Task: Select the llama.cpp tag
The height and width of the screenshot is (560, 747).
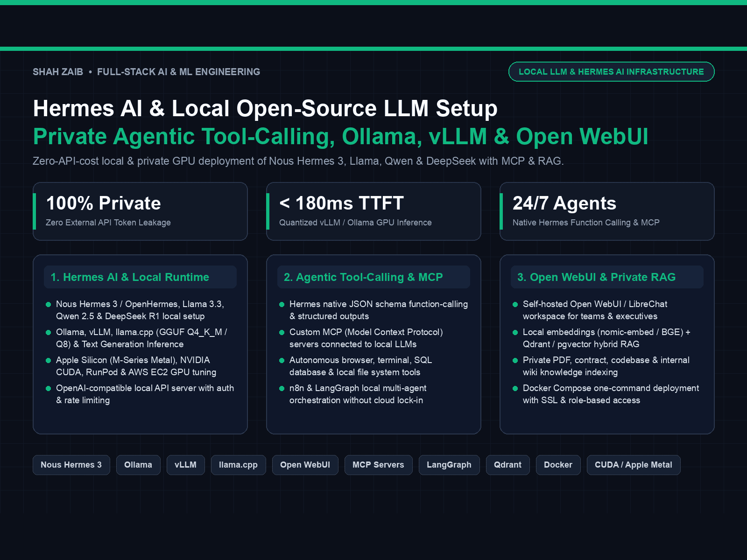Action: [x=238, y=465]
